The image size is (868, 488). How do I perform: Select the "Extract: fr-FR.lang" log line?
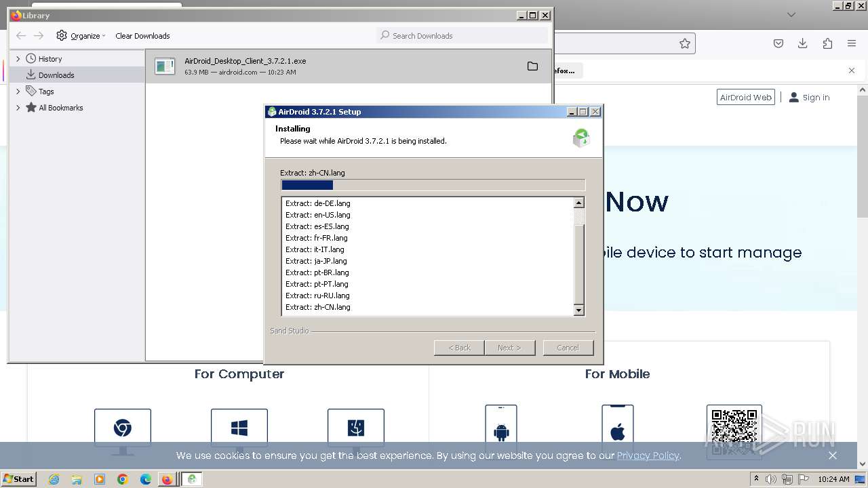(317, 238)
